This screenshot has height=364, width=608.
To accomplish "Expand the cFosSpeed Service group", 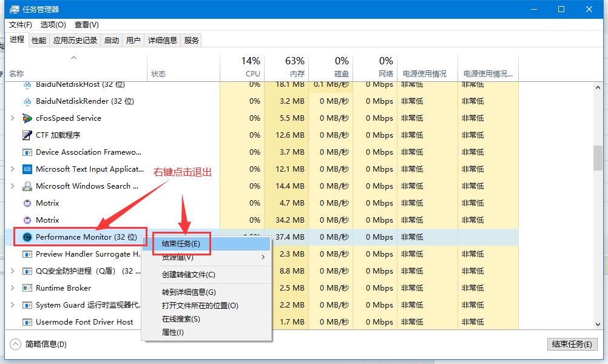I will pyautogui.click(x=12, y=118).
